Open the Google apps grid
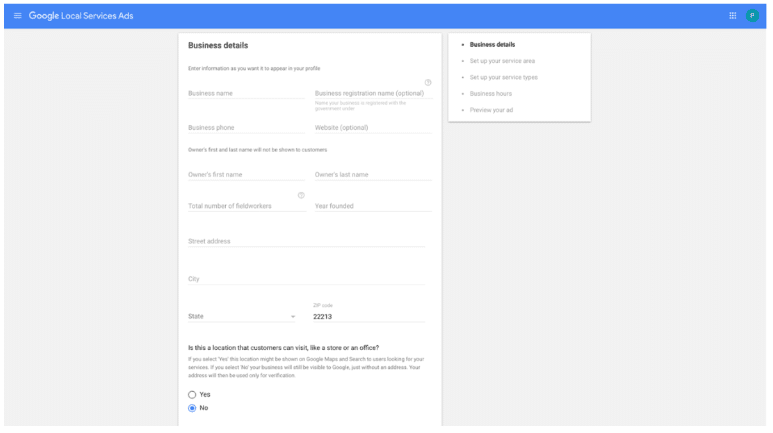 point(733,16)
